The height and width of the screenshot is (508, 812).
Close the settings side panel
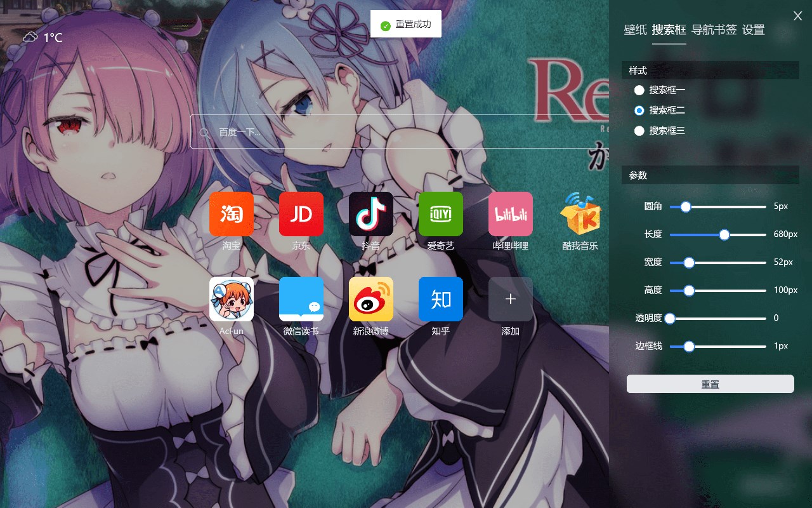(798, 16)
